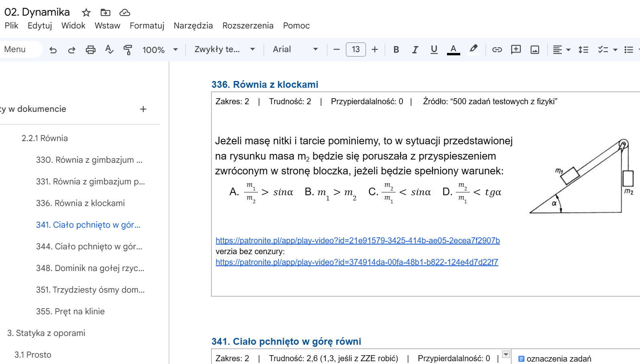Screen dimensions: 640x364
Task: Click the Redo arrow icon
Action: (72, 50)
